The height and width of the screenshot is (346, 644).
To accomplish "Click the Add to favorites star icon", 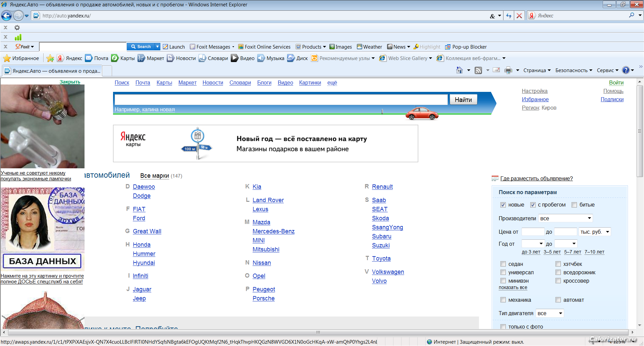I will 50,58.
